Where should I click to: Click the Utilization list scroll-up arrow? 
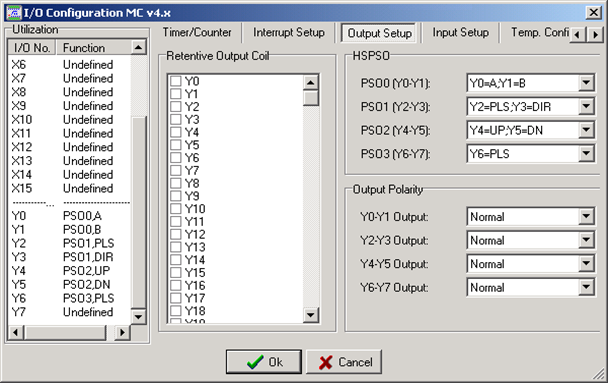pyautogui.click(x=139, y=47)
